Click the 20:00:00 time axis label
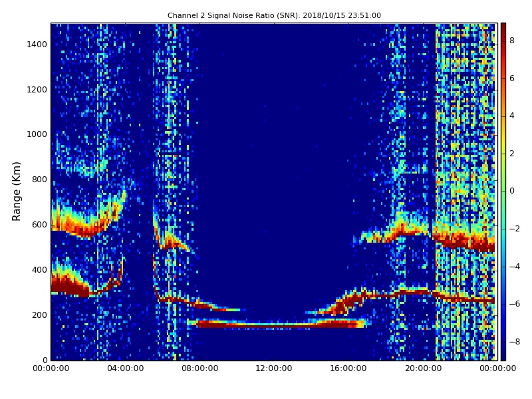The image size is (532, 399). coord(423,368)
